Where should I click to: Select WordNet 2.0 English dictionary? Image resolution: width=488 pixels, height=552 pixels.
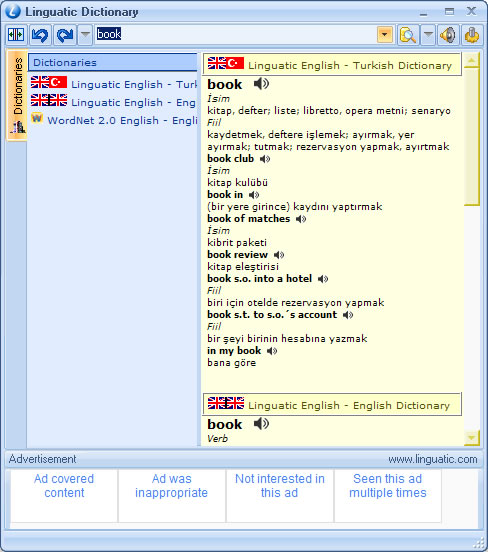click(113, 120)
